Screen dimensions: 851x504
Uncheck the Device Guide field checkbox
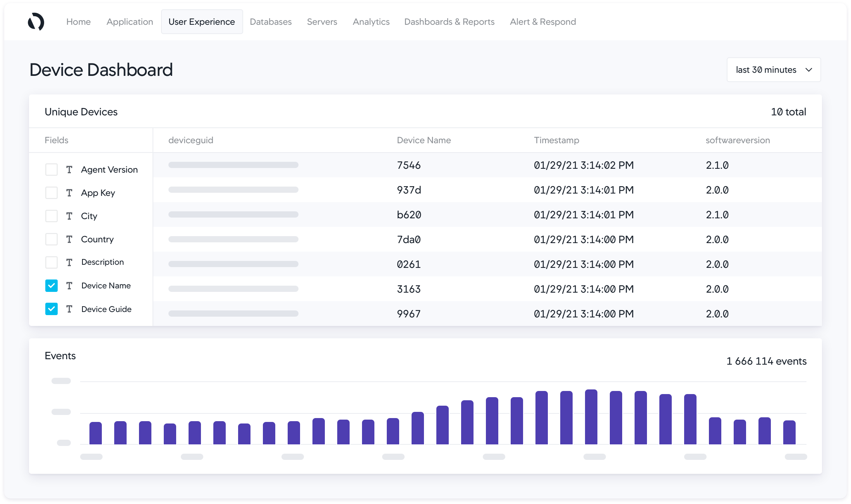51,309
